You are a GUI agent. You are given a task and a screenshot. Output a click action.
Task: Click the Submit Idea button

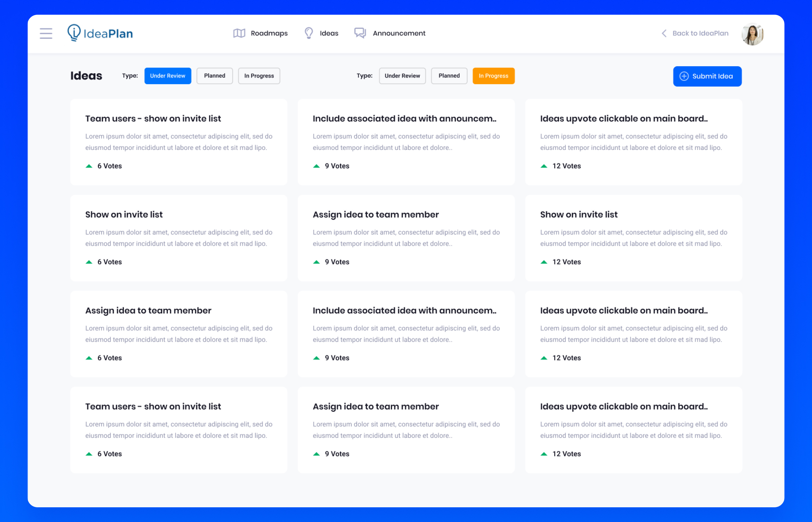click(707, 76)
